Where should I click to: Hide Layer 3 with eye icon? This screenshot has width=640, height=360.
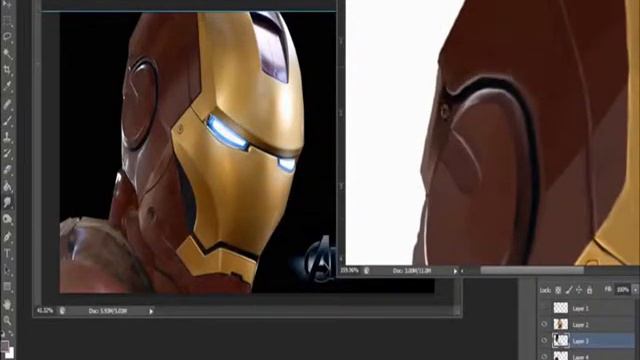[544, 340]
